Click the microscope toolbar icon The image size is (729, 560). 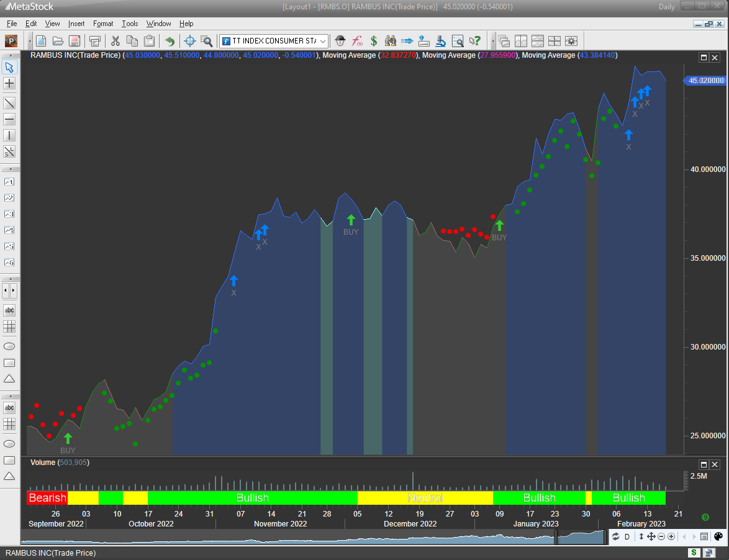pyautogui.click(x=441, y=41)
